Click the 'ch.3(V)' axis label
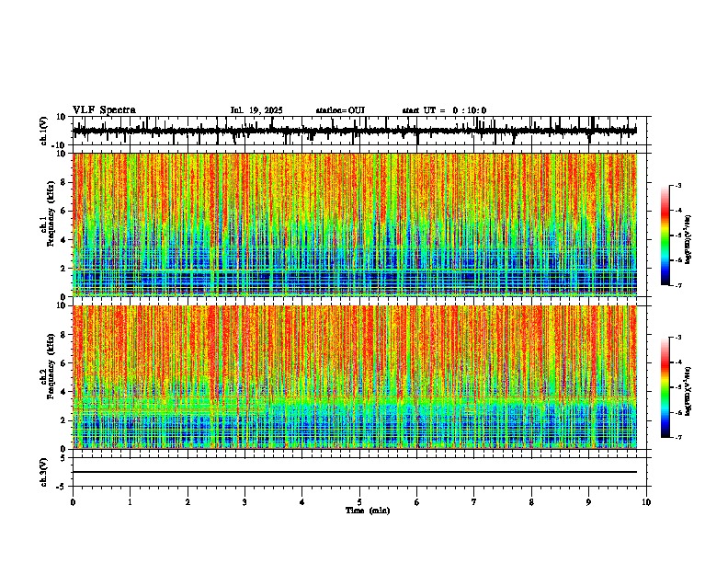The height and width of the screenshot is (563, 728). [x=44, y=472]
